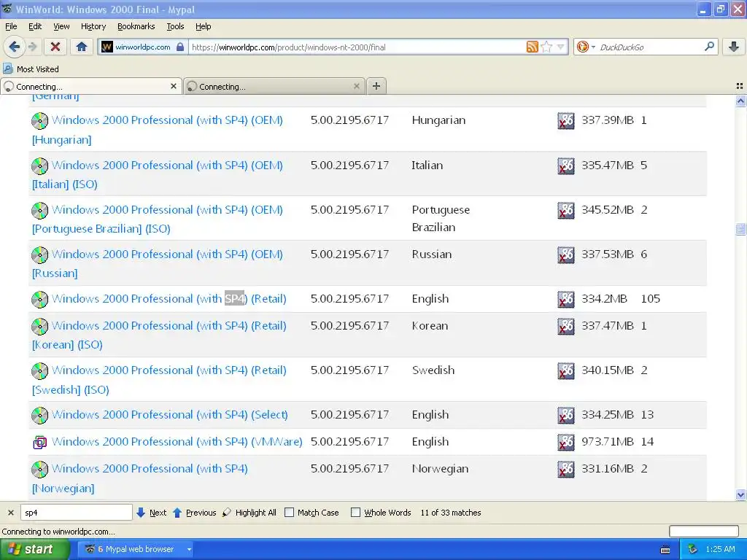Click the VMWare icon beside VMWare row
Viewport: 747px width, 560px height.
pyautogui.click(x=39, y=443)
